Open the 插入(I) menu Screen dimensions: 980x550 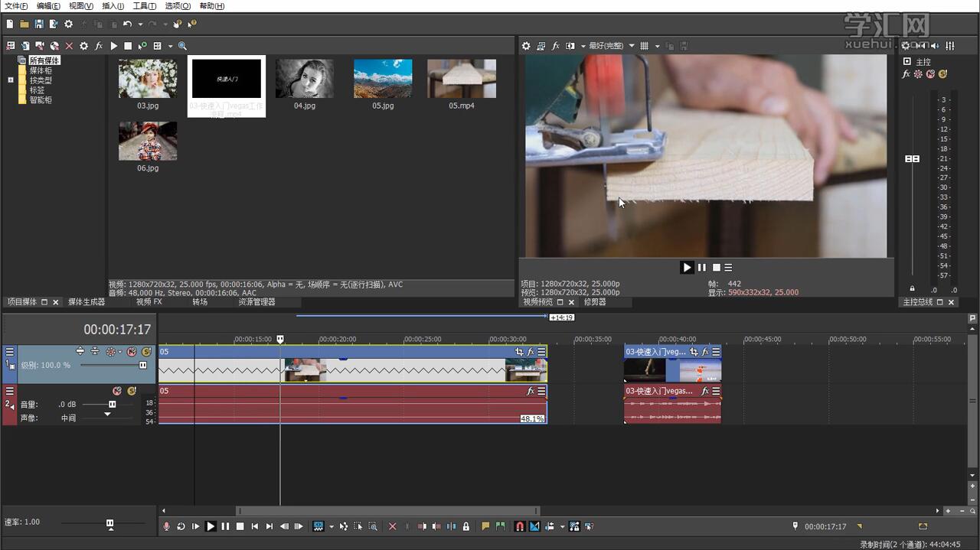113,6
